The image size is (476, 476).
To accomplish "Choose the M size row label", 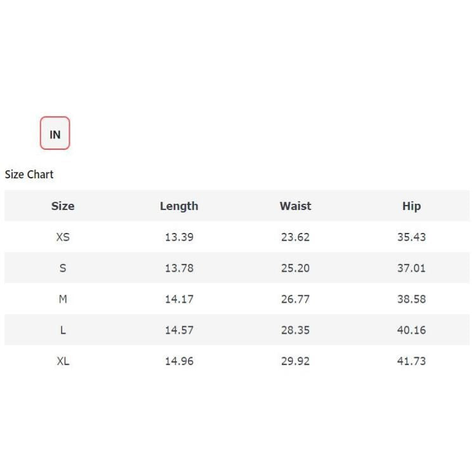I will 63,299.
